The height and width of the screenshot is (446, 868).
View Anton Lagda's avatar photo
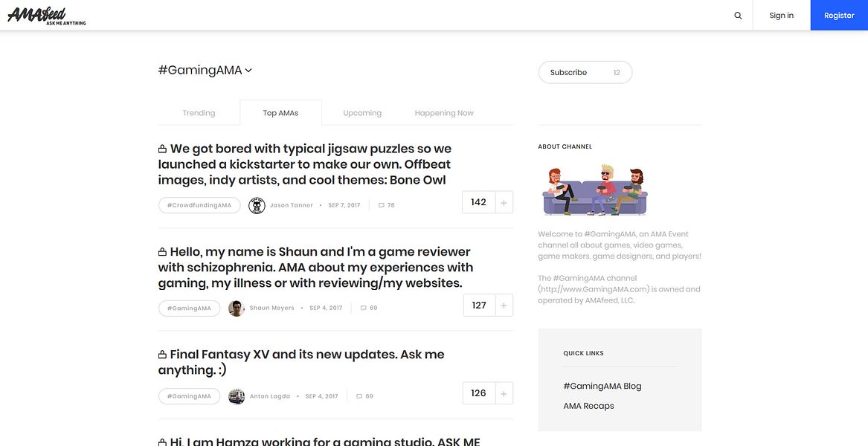[237, 396]
